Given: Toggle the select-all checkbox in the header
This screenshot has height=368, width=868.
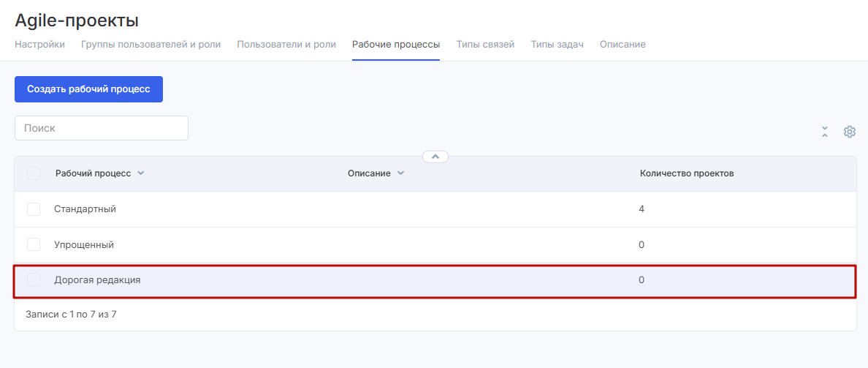Looking at the screenshot, I should (34, 173).
